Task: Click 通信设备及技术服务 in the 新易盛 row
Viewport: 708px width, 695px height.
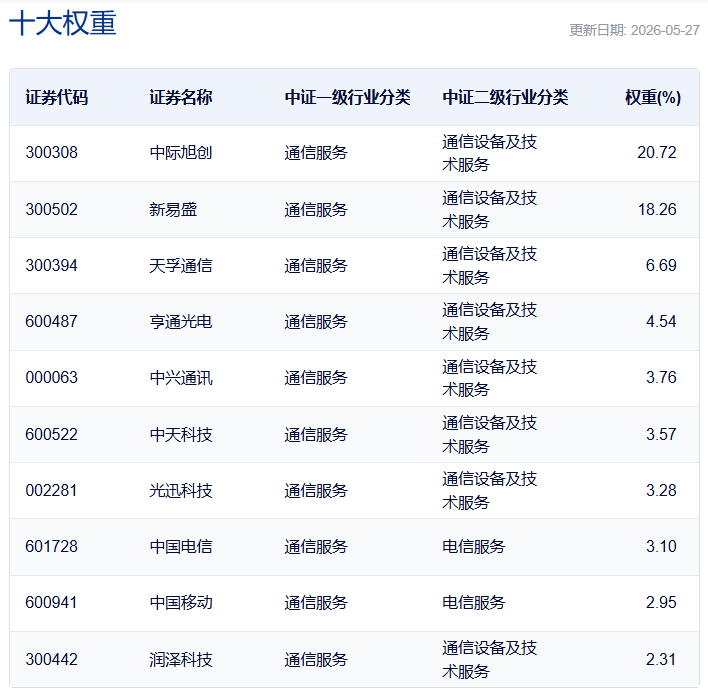Action: click(489, 210)
